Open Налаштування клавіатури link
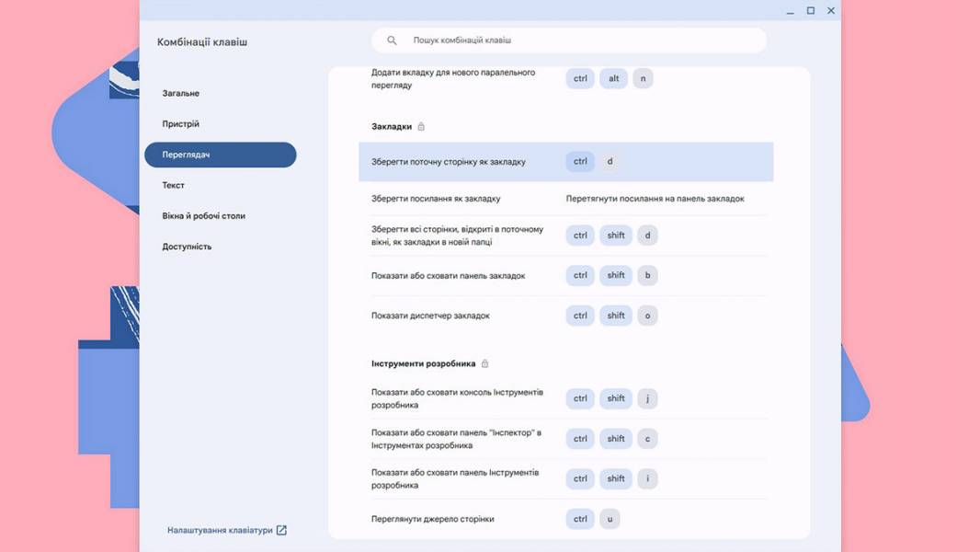Image resolution: width=980 pixels, height=552 pixels. pyautogui.click(x=220, y=530)
